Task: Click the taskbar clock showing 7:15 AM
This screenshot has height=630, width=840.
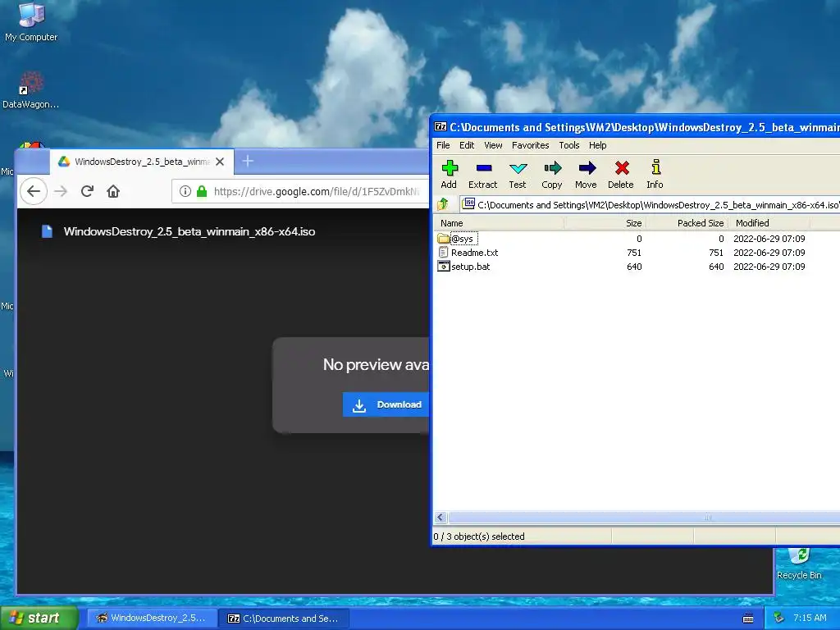Action: tap(810, 618)
